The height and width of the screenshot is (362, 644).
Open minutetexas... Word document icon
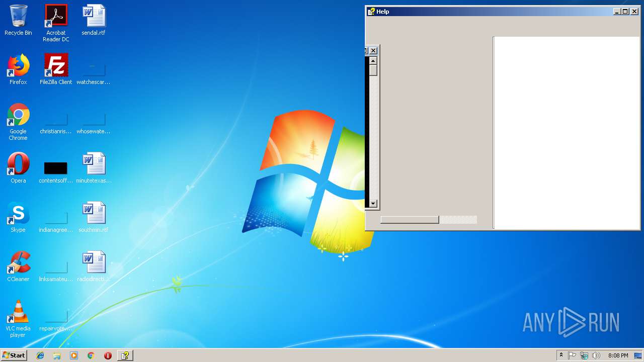(94, 168)
